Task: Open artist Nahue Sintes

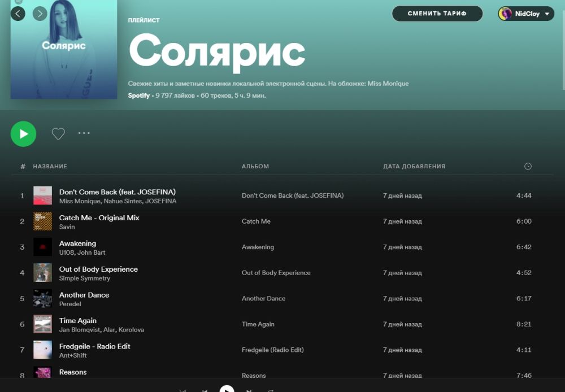Action: 123,201
